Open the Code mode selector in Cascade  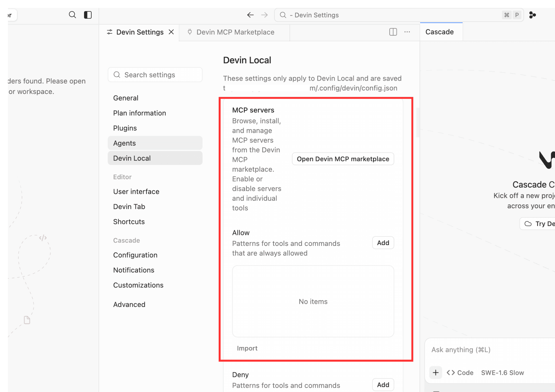click(460, 373)
